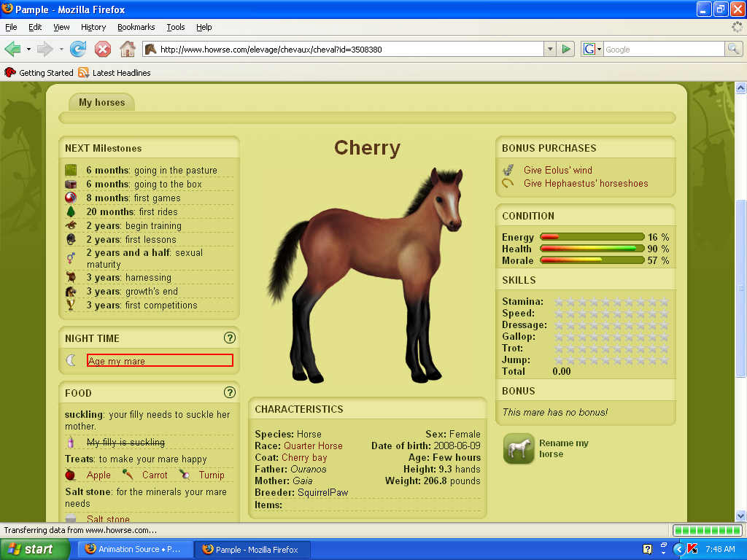The image size is (747, 560).
Task: Click the Rename my horse icon
Action: (x=519, y=448)
